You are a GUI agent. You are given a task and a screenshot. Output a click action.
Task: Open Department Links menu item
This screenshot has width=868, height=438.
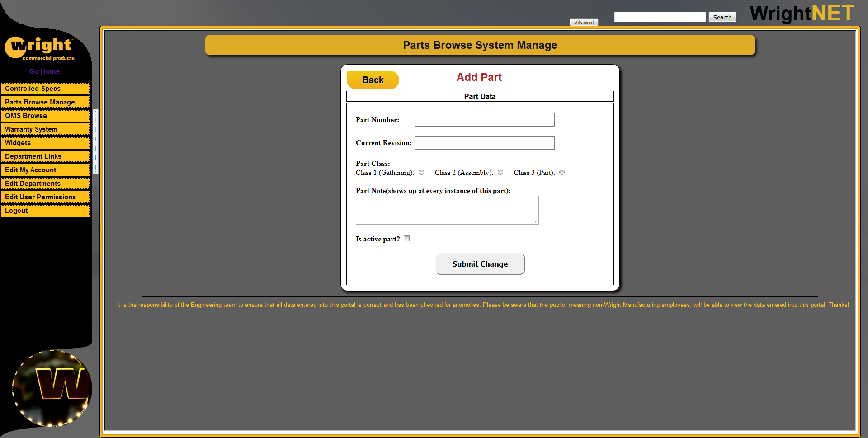click(x=46, y=156)
